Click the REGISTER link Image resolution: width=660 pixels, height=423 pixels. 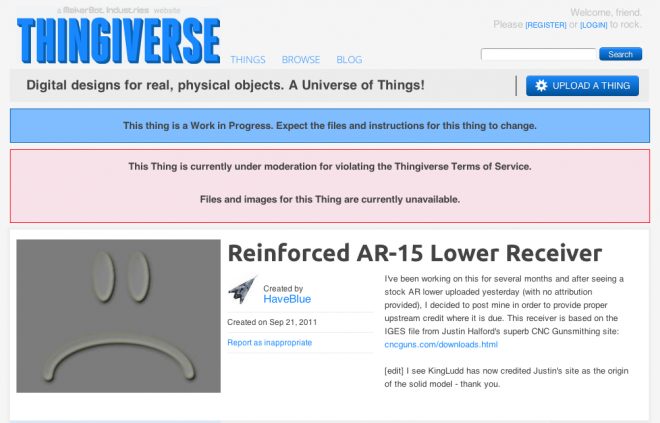coord(546,25)
